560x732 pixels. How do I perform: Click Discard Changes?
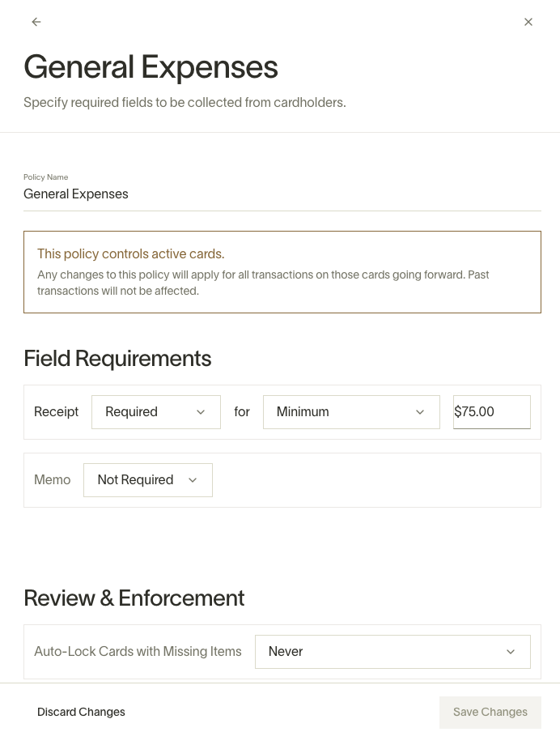81,712
